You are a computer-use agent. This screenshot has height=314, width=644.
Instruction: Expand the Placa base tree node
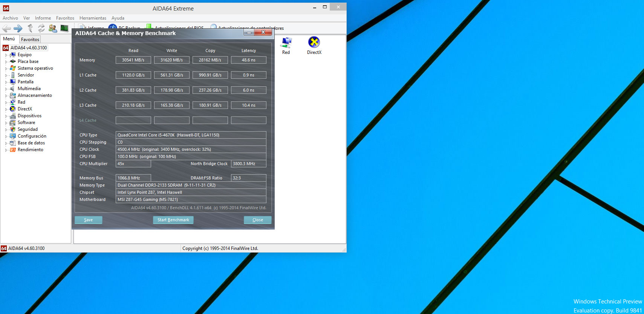pos(6,62)
